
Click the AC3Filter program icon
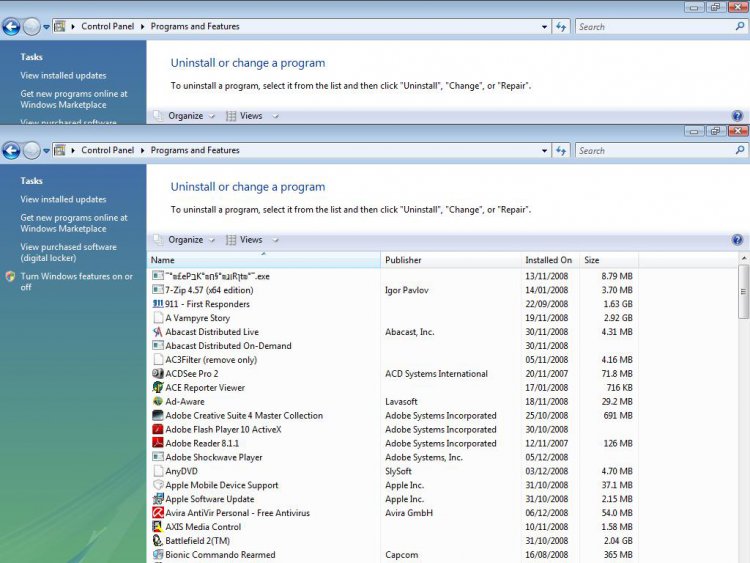click(x=157, y=360)
